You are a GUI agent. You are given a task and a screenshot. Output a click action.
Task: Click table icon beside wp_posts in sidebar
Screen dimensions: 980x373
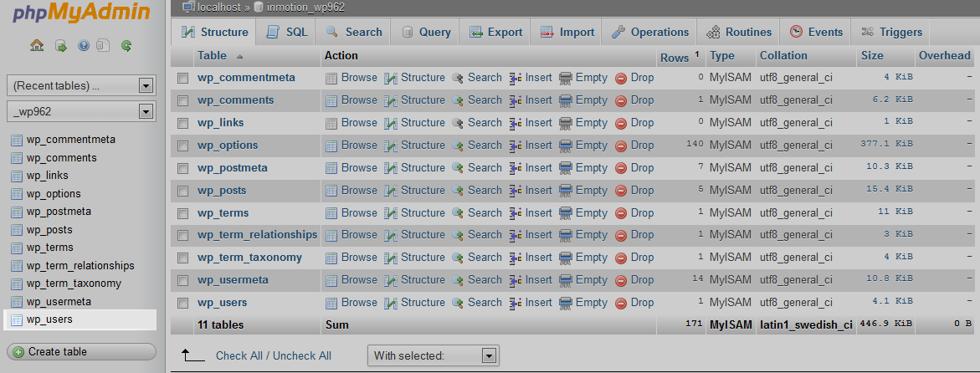pos(16,230)
